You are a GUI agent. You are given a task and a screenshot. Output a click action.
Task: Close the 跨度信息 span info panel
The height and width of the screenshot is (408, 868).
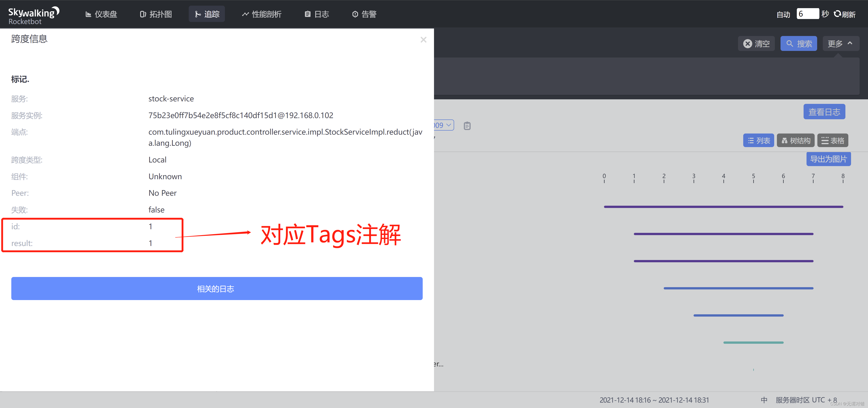point(423,40)
